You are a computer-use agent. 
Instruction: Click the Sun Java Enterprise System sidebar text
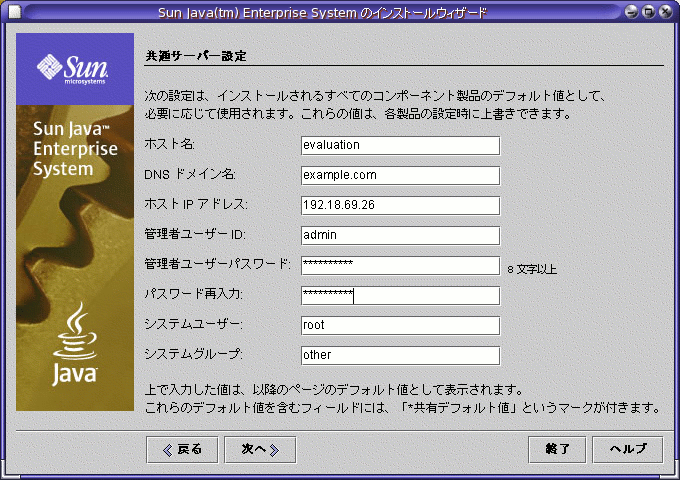[75, 149]
